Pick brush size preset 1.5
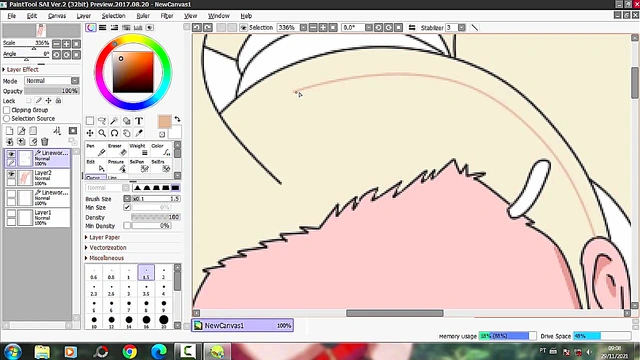 coord(146,273)
